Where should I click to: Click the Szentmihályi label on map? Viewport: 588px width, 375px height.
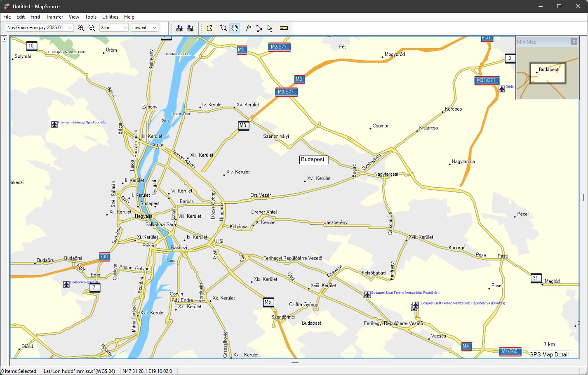[x=276, y=136]
